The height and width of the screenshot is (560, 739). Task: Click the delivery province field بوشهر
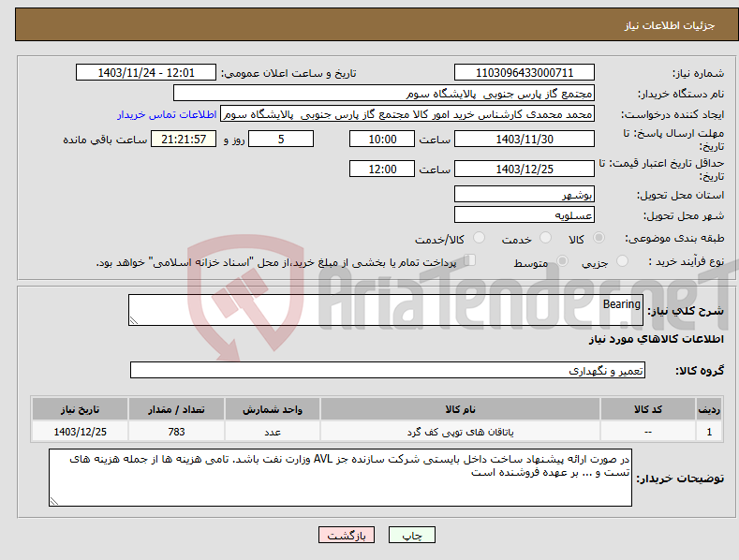(525, 194)
